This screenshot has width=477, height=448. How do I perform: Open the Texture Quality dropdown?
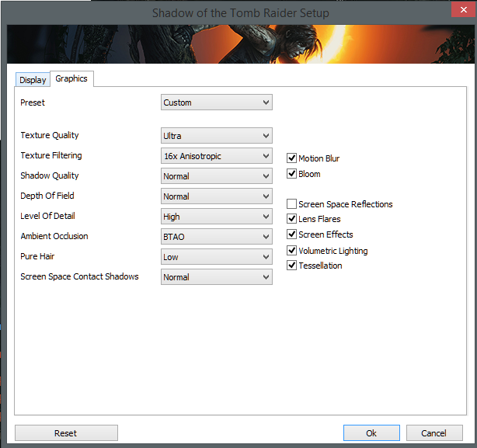click(x=217, y=136)
